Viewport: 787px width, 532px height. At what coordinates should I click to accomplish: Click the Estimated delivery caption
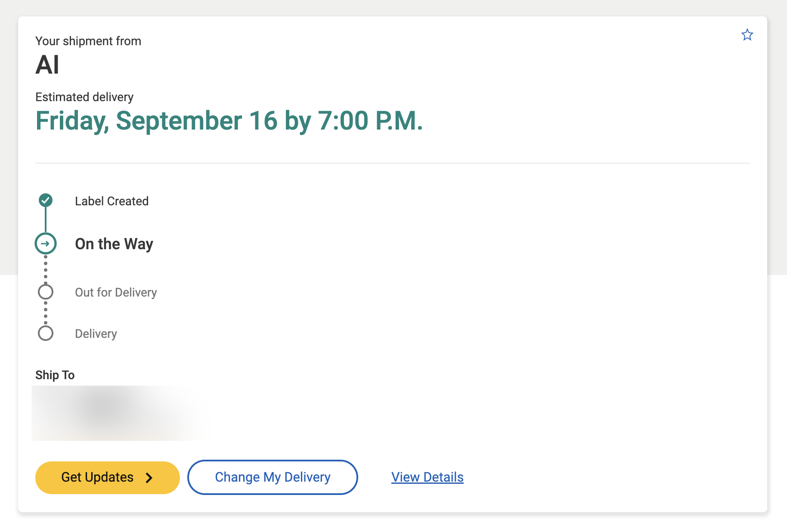(x=84, y=97)
